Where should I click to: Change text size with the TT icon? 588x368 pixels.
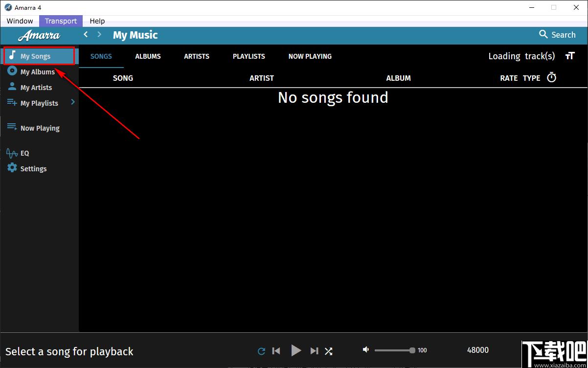coord(570,56)
